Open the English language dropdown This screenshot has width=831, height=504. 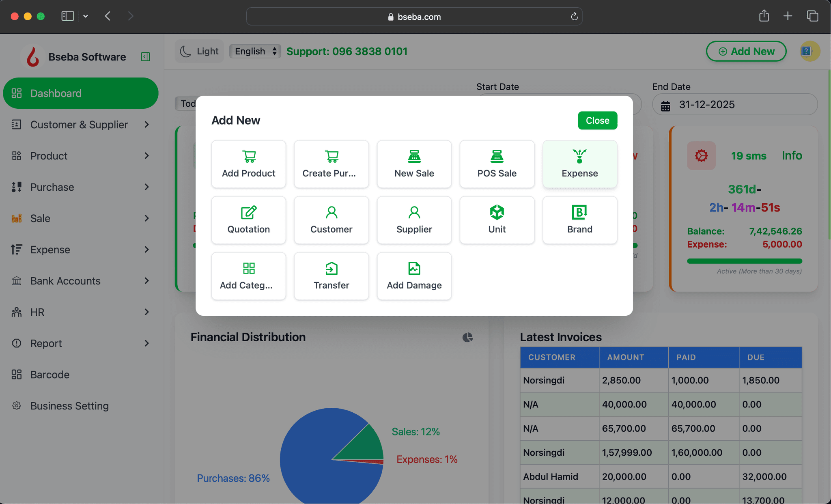[255, 51]
